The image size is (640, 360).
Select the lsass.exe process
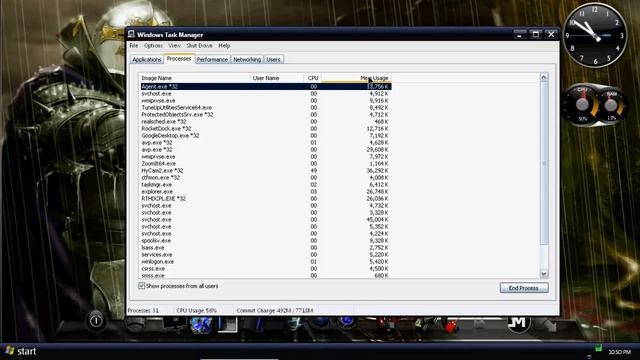pyautogui.click(x=266, y=248)
